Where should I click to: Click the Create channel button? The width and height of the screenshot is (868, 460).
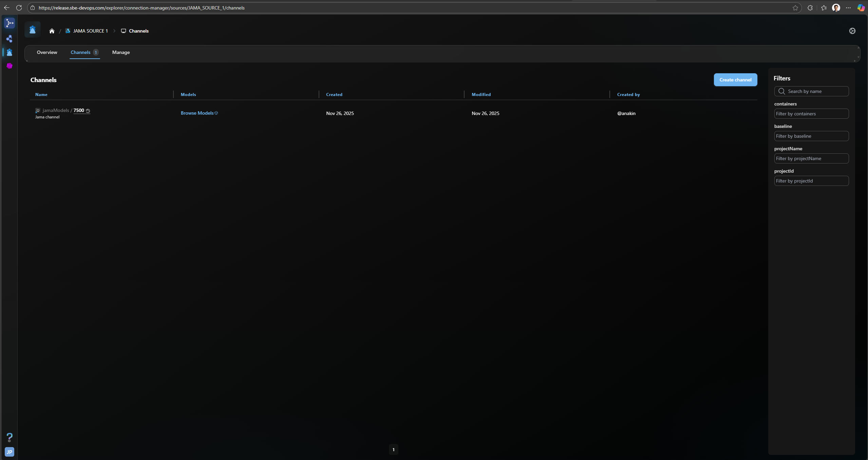click(x=735, y=80)
